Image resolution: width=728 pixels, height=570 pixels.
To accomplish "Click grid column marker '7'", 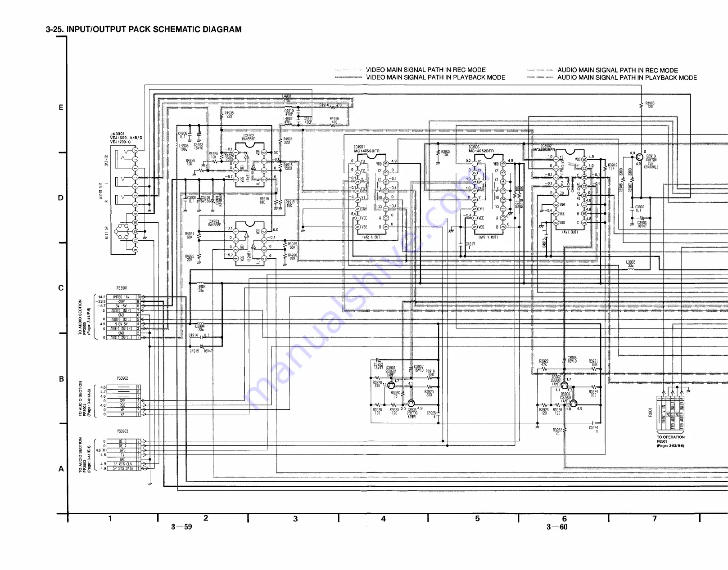I will tap(655, 519).
